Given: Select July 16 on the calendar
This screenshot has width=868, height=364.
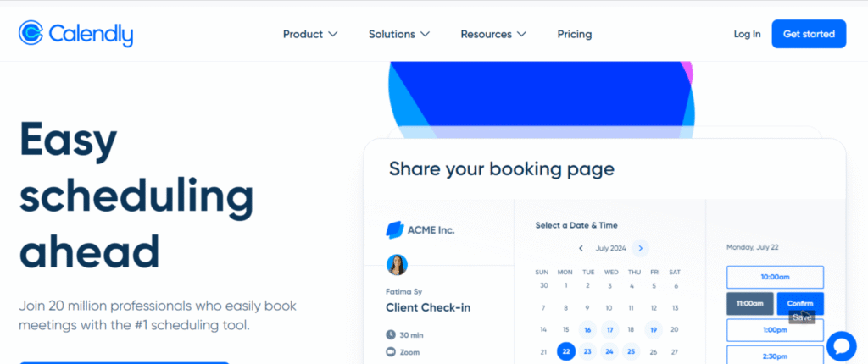Looking at the screenshot, I should [x=588, y=329].
